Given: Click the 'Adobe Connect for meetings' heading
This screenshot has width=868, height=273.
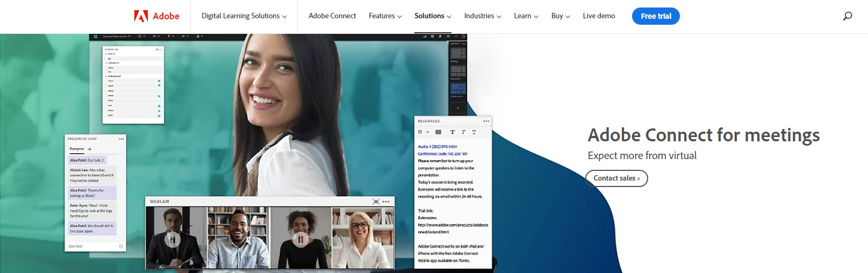Looking at the screenshot, I should [x=704, y=135].
